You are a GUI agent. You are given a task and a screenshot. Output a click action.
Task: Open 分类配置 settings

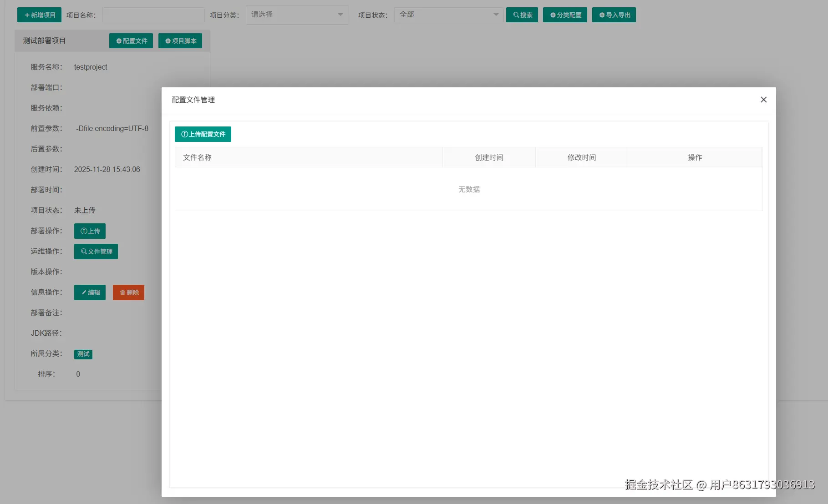[565, 15]
